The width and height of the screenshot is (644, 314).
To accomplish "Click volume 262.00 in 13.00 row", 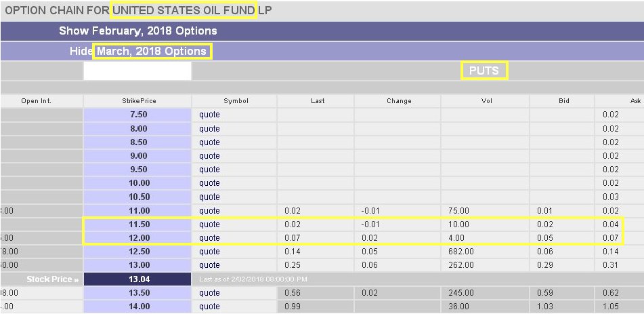I will pos(463,265).
